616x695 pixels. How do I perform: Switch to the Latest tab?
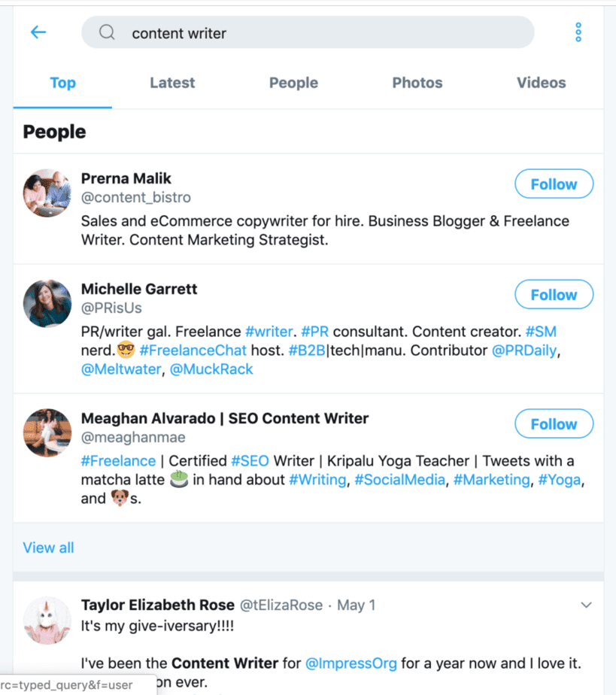pyautogui.click(x=171, y=83)
